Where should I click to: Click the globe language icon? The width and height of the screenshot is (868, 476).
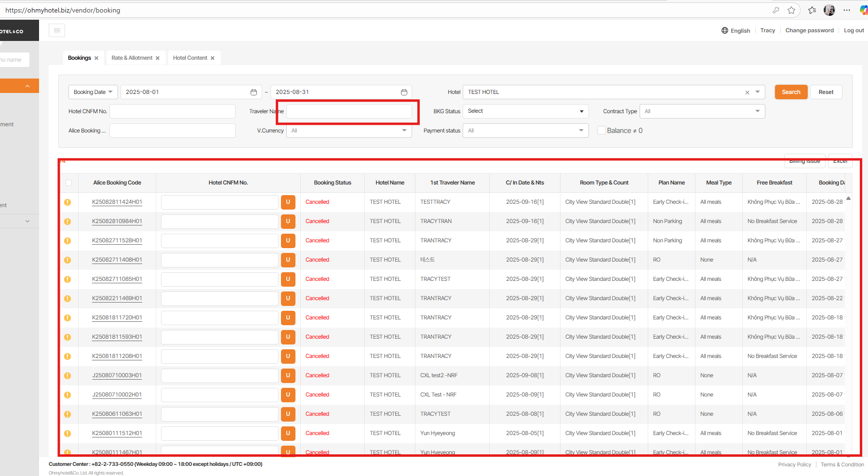point(724,30)
